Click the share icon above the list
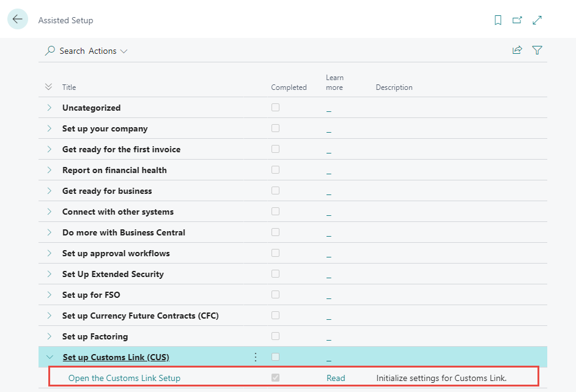The image size is (576, 392). point(517,51)
